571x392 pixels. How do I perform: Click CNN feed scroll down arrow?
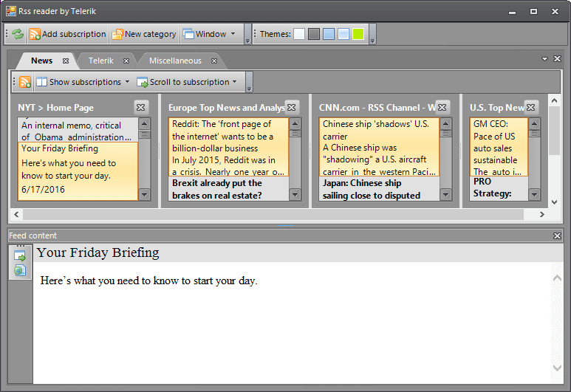tap(446, 194)
